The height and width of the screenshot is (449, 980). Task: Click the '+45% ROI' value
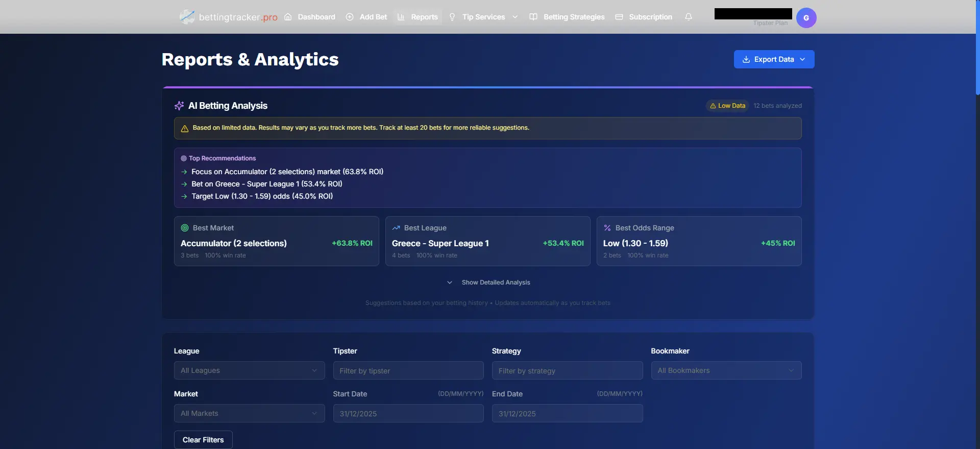[778, 243]
